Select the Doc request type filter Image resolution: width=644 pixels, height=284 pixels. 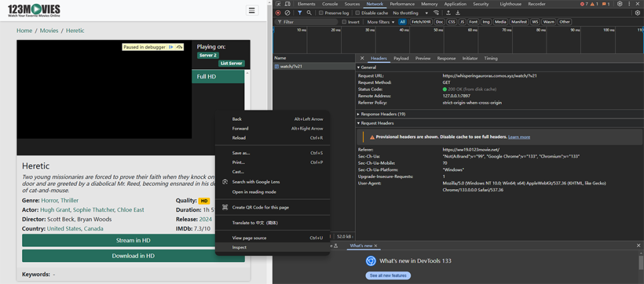point(440,22)
